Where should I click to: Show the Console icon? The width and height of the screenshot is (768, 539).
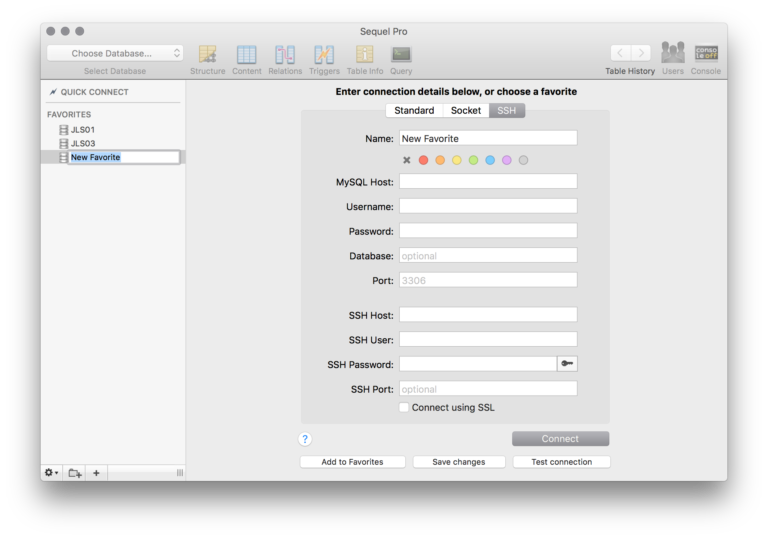[x=706, y=52]
